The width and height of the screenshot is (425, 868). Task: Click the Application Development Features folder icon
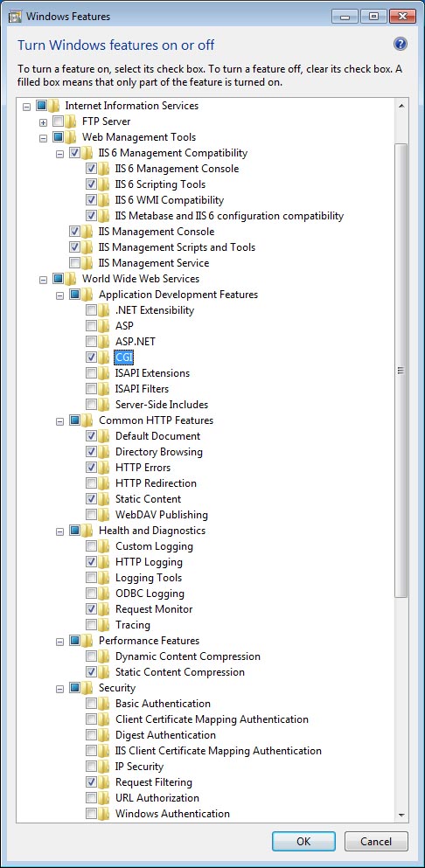(87, 294)
